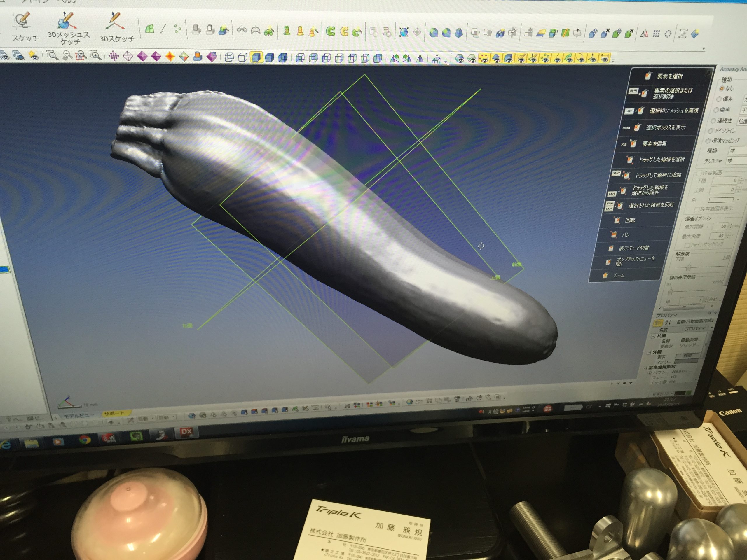Activate the zoom to selected area icon
The width and height of the screenshot is (747, 560).
(81, 56)
